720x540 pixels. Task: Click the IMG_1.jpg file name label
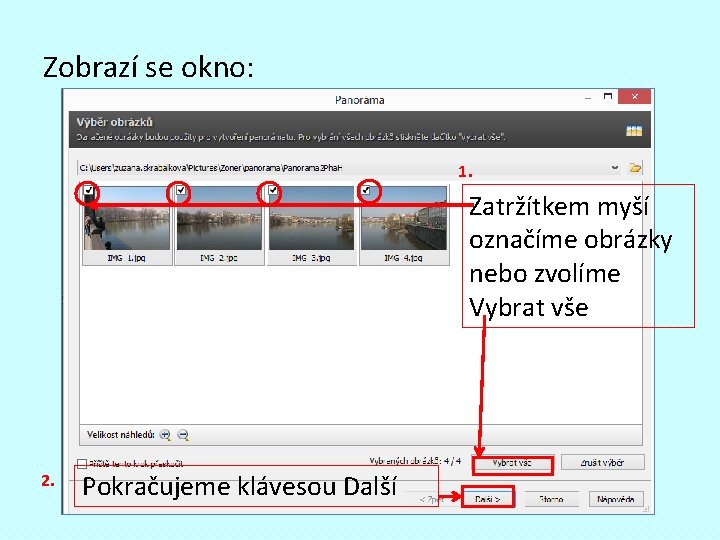[x=126, y=259]
